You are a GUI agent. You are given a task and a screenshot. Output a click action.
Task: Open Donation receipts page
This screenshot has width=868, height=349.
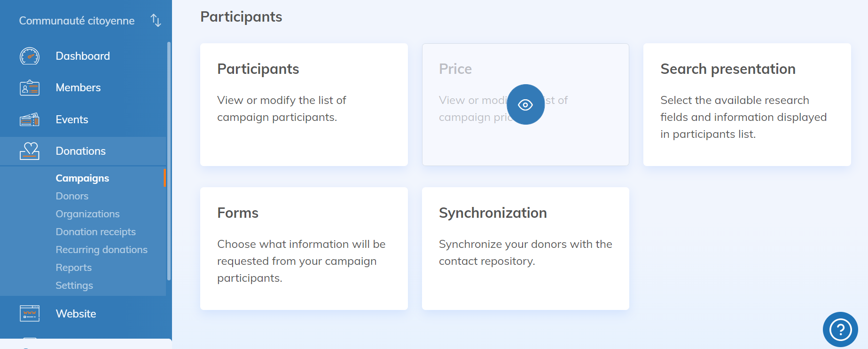(95, 232)
